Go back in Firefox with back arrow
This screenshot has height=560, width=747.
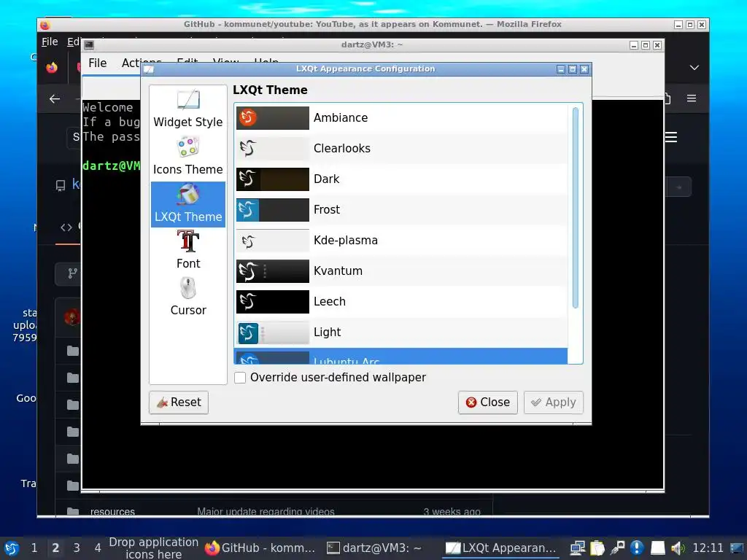click(54, 98)
